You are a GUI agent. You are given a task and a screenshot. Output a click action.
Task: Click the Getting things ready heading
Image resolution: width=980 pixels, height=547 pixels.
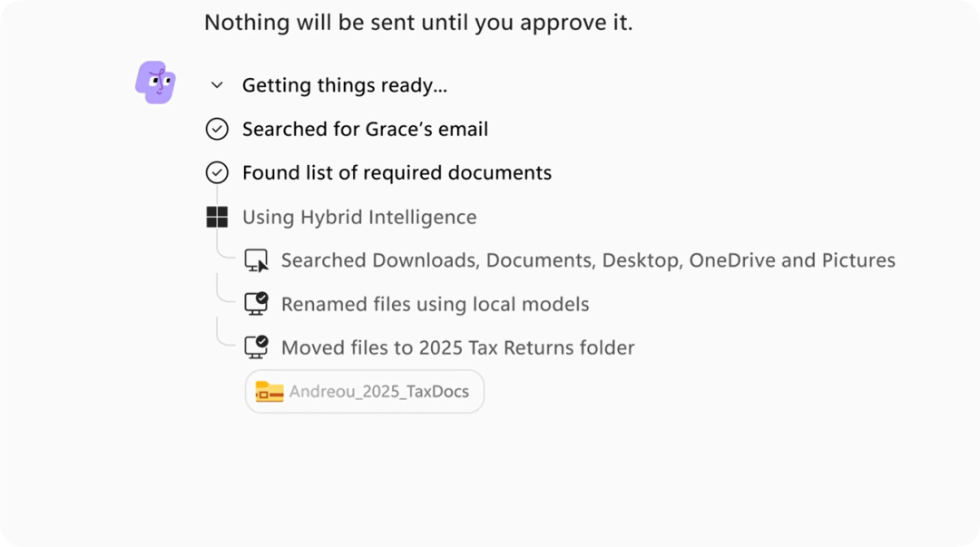point(345,85)
